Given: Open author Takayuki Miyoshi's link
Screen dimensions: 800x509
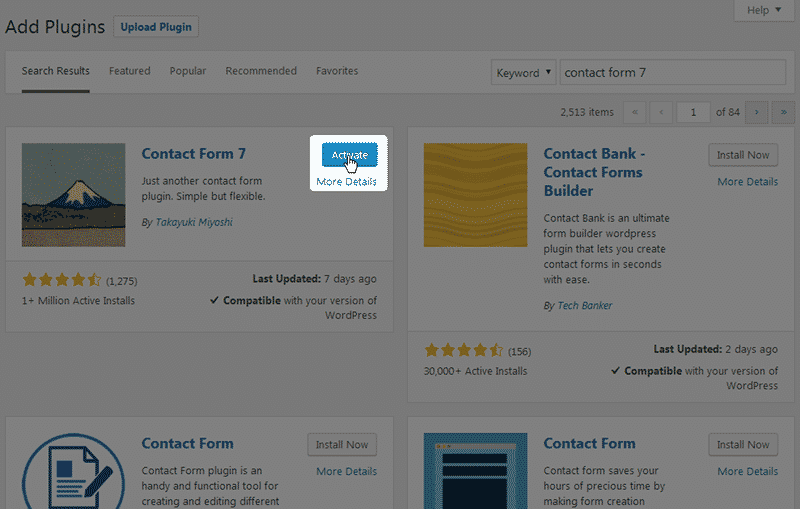Looking at the screenshot, I should point(194,222).
